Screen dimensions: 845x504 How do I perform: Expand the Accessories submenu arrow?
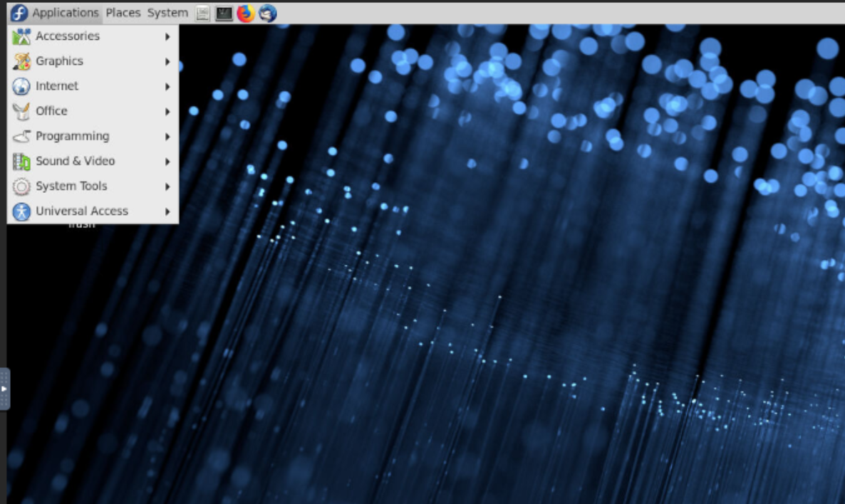[x=167, y=36]
